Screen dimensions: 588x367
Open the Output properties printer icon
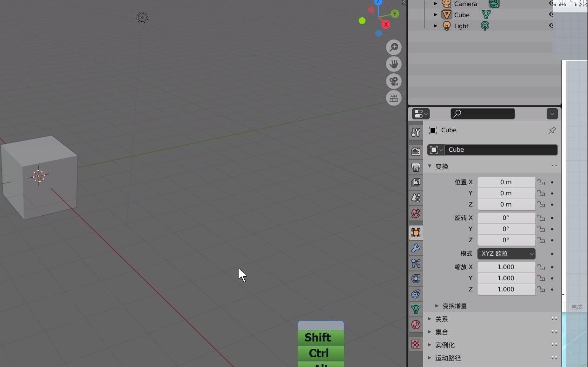(x=416, y=167)
